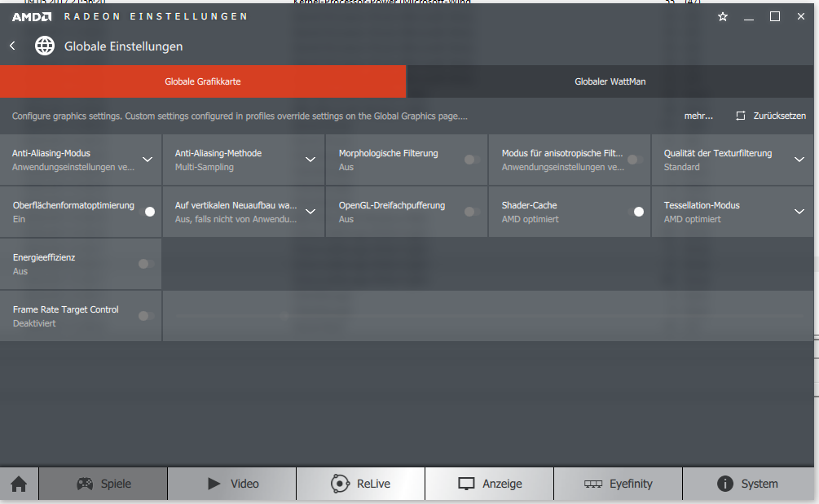The height and width of the screenshot is (504, 819).
Task: Click the 'Deaktiviert' status text
Action: pyautogui.click(x=34, y=323)
